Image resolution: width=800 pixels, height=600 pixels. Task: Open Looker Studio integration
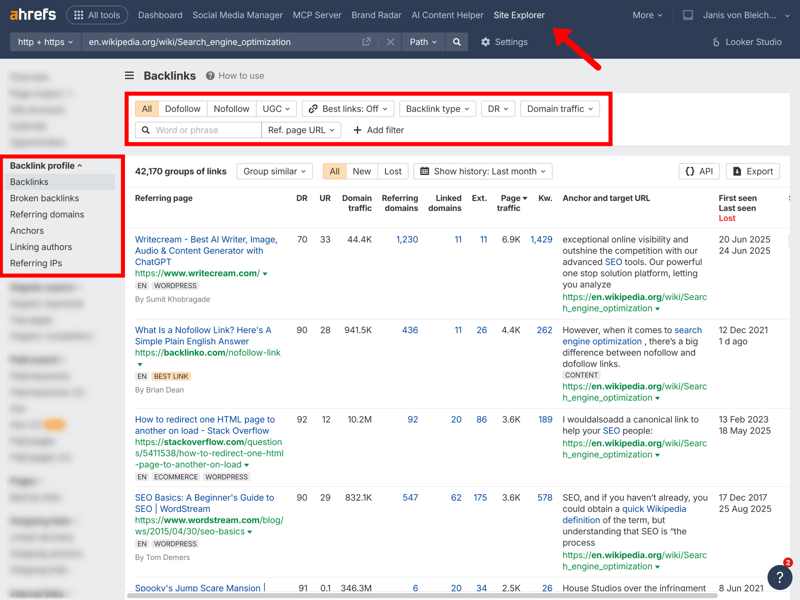746,42
